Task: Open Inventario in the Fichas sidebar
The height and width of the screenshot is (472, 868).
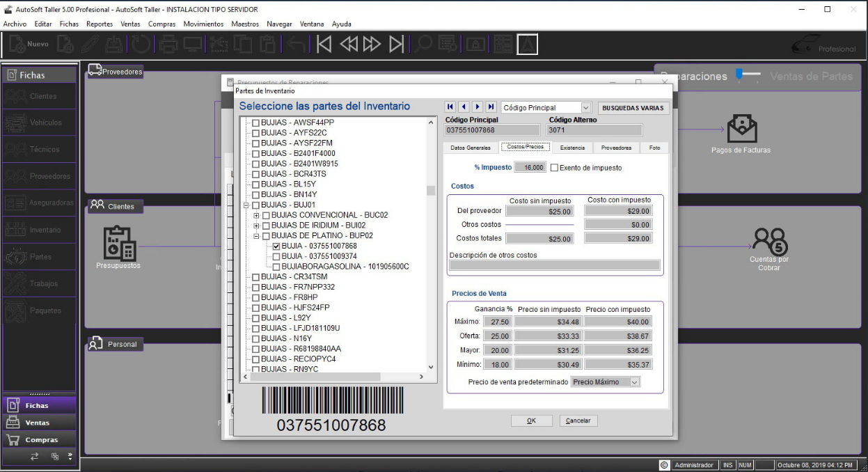Action: [40, 230]
